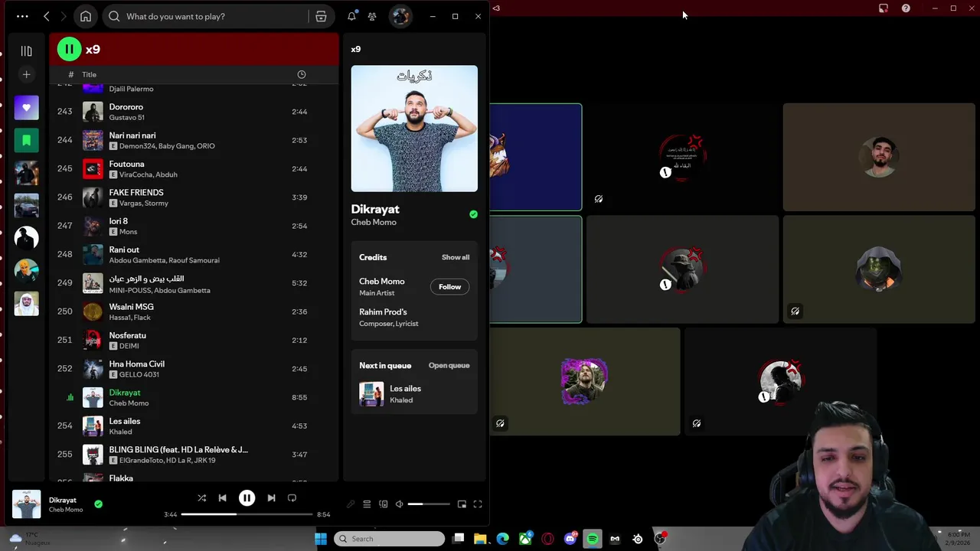Go forward in Spotify navigation
980x551 pixels.
[64, 16]
